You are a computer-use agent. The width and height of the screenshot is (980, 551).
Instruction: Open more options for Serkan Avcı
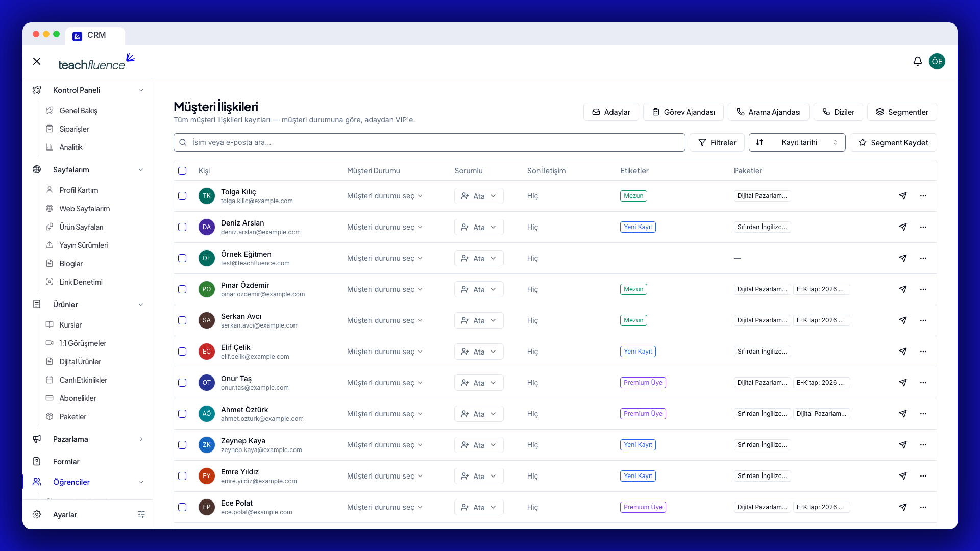(923, 320)
